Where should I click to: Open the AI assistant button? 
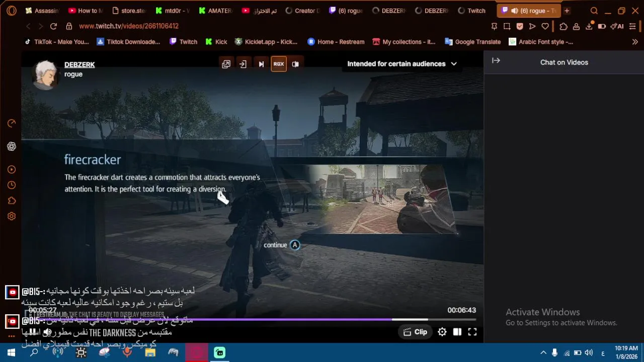(617, 26)
